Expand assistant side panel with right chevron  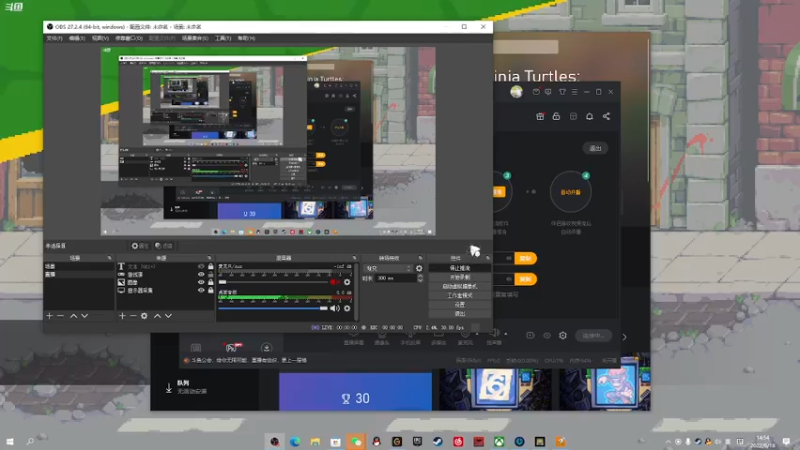(624, 337)
